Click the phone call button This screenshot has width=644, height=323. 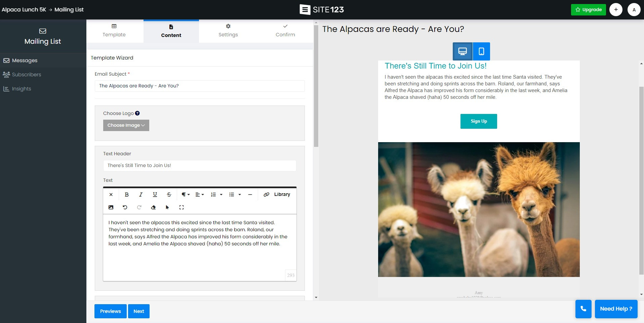[x=583, y=309]
